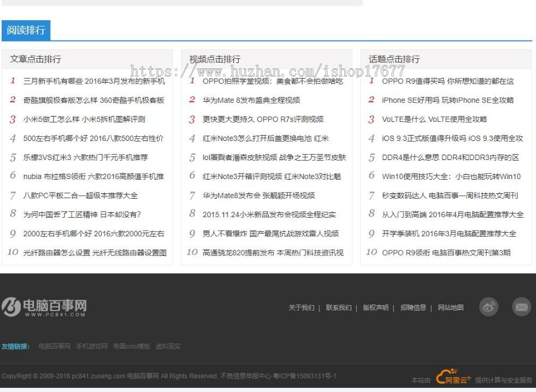Screen dimensions: 536x392
Task: Open video 高通骁龙820提前发布
Action: click(x=273, y=253)
